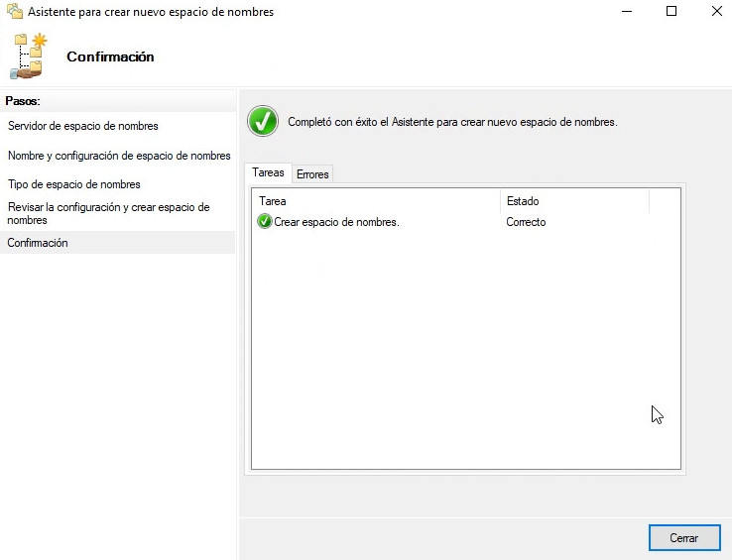732x560 pixels.
Task: Click the success message text
Action: [x=452, y=123]
